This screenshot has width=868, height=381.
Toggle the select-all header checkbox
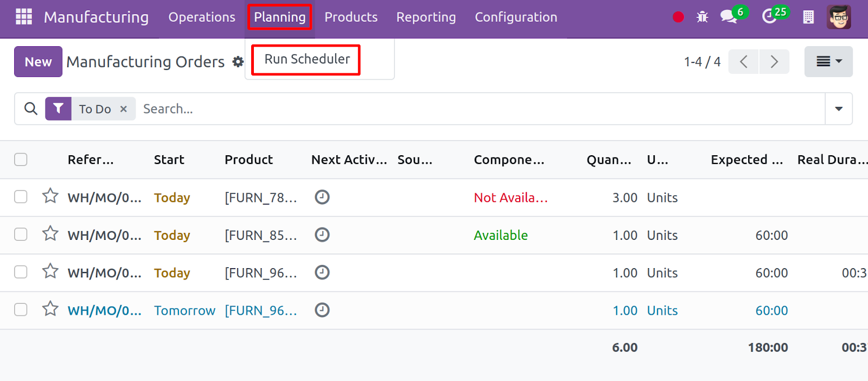21,159
